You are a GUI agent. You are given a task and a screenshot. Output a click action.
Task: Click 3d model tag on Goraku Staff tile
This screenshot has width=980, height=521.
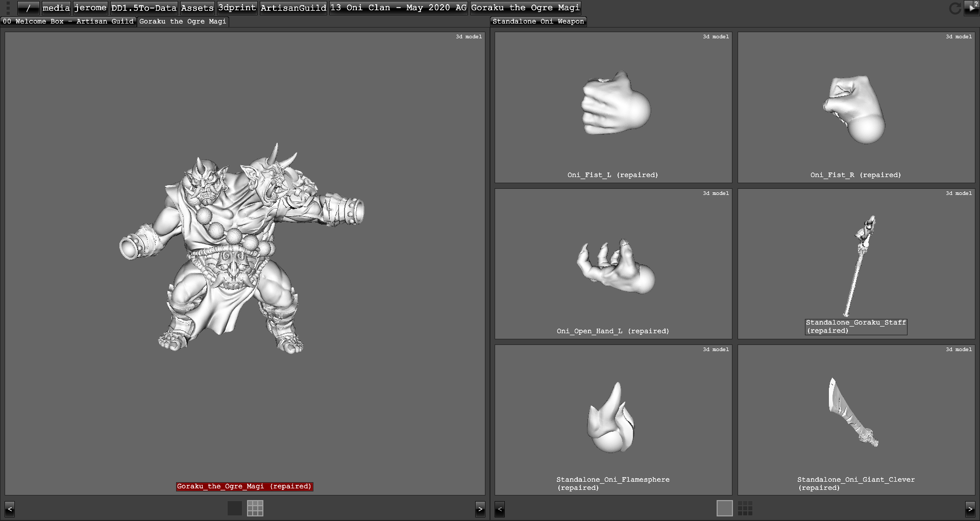pyautogui.click(x=959, y=193)
